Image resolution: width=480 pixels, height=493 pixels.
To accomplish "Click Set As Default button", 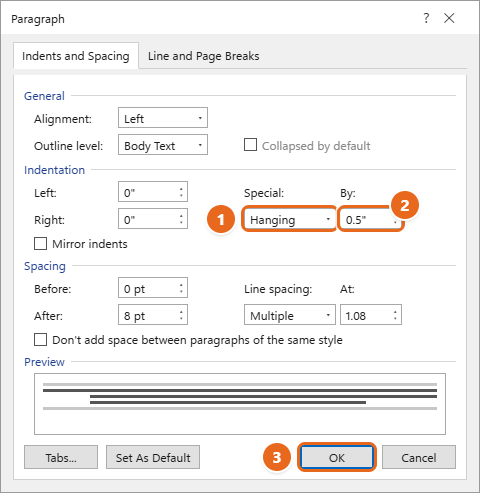I will [153, 457].
